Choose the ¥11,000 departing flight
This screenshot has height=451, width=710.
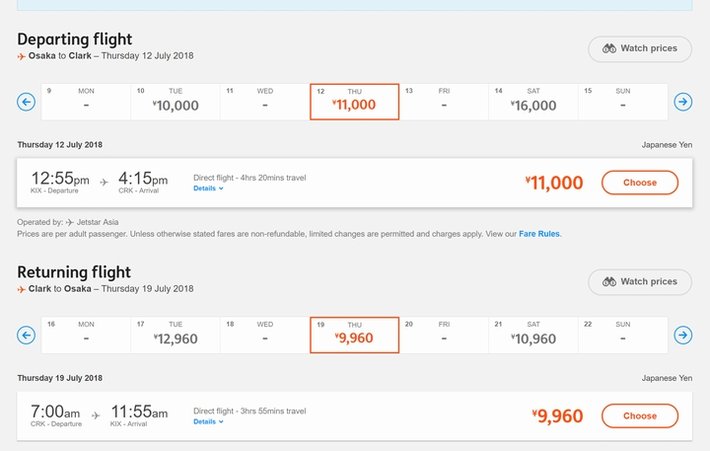point(639,183)
